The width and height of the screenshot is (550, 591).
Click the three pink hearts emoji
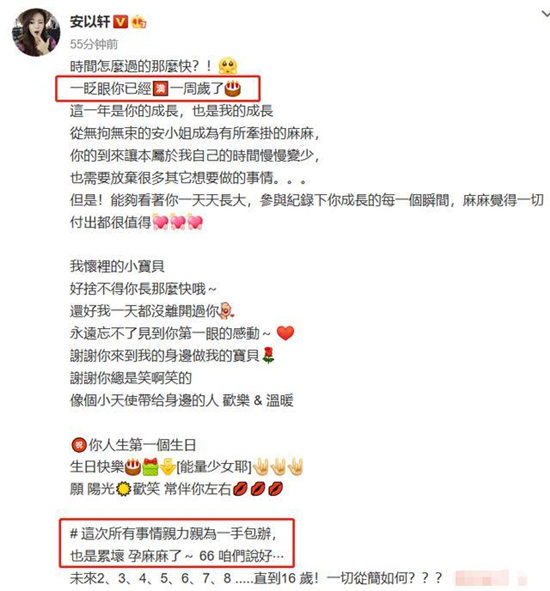[x=178, y=222]
